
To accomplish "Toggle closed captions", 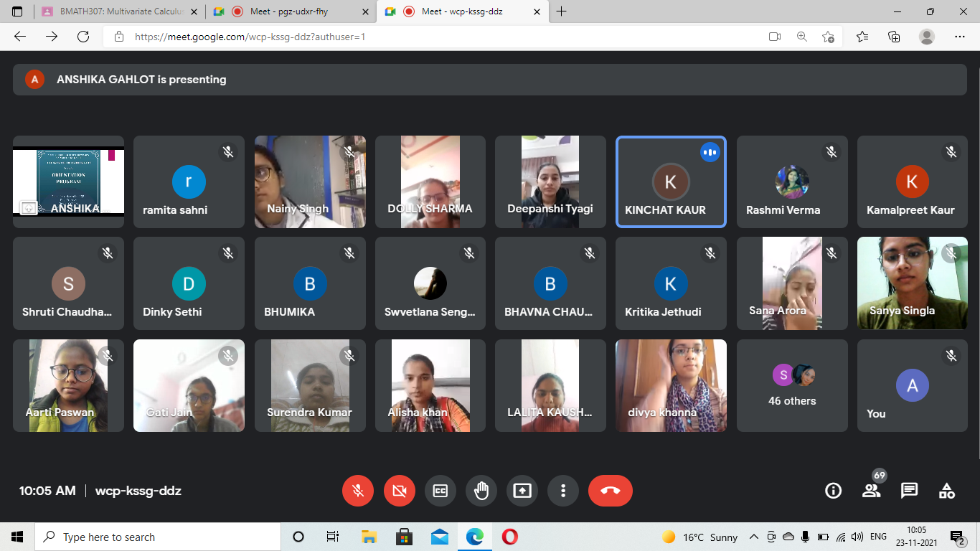I will click(x=440, y=491).
